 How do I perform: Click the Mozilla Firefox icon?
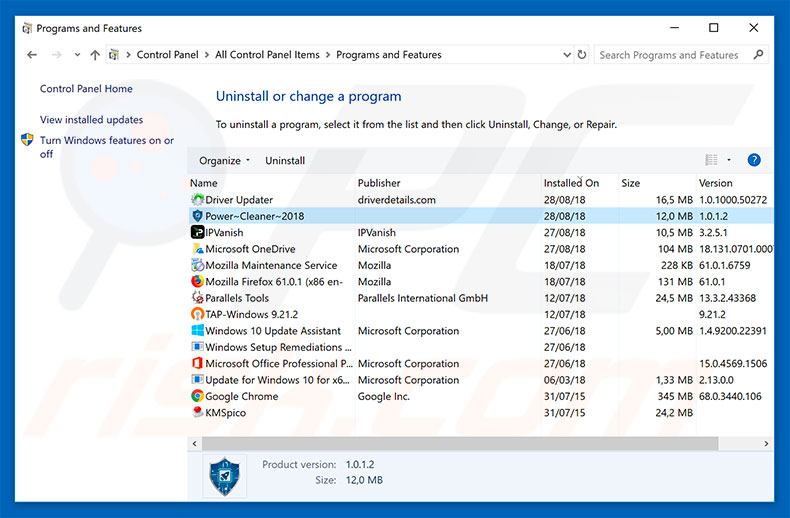198,281
